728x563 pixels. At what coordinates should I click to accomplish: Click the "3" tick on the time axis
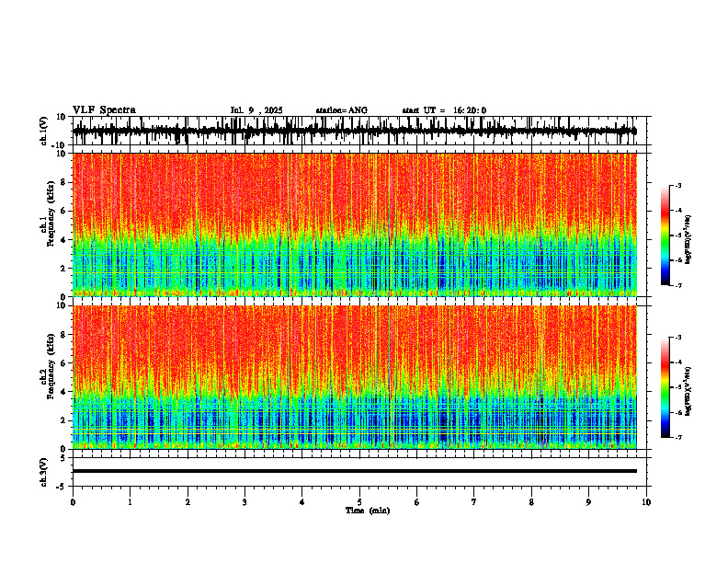tap(245, 502)
